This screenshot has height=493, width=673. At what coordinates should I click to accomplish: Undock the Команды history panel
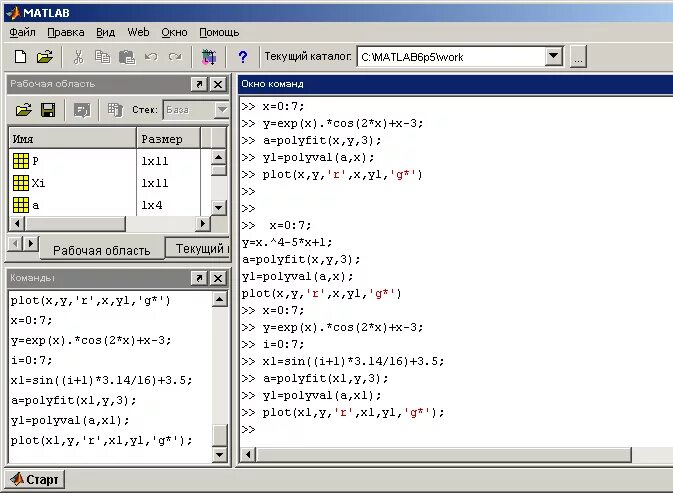(x=199, y=278)
